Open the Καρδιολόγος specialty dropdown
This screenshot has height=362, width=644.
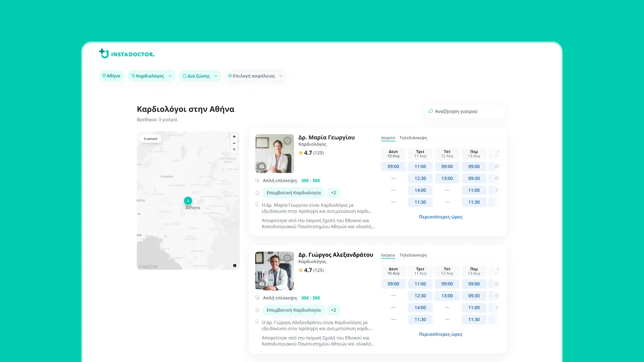[x=151, y=76]
